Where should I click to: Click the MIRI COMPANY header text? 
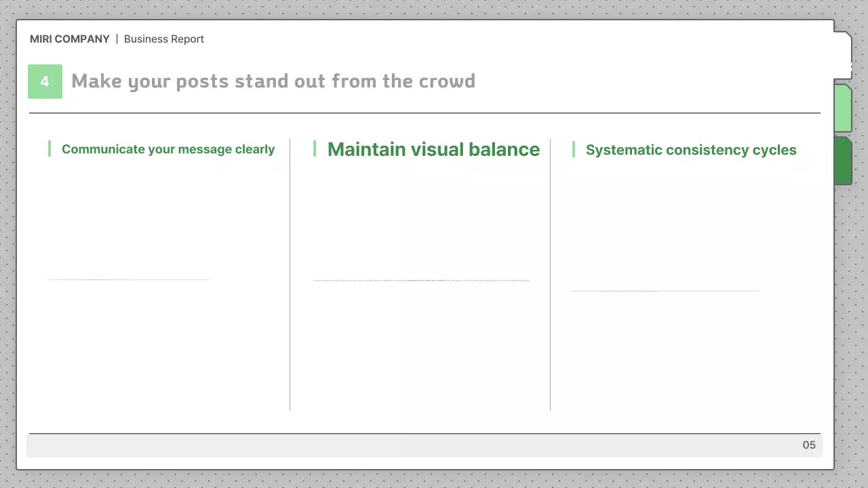click(69, 39)
